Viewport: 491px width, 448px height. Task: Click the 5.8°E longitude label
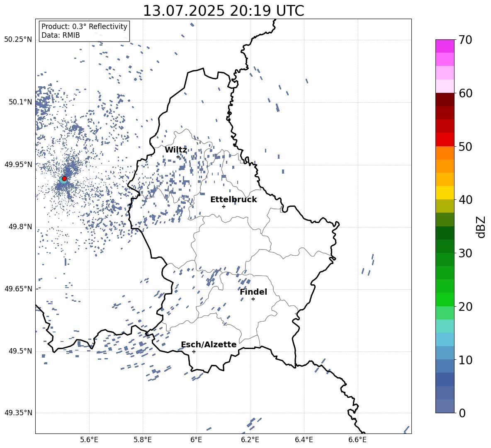pos(143,440)
